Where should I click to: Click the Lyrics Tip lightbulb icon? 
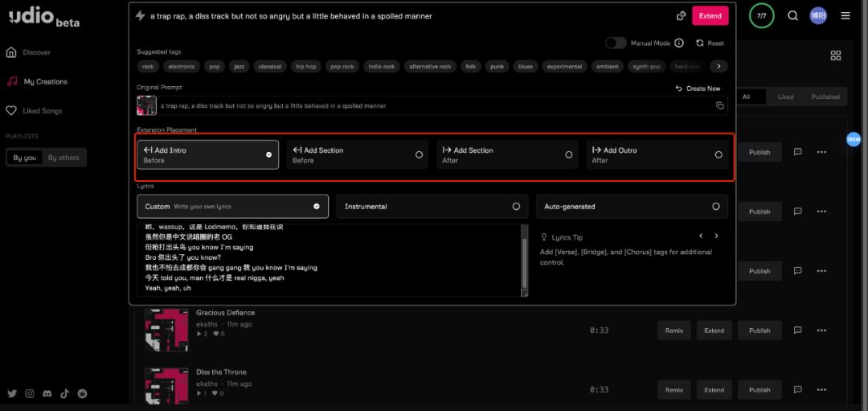[x=543, y=237]
